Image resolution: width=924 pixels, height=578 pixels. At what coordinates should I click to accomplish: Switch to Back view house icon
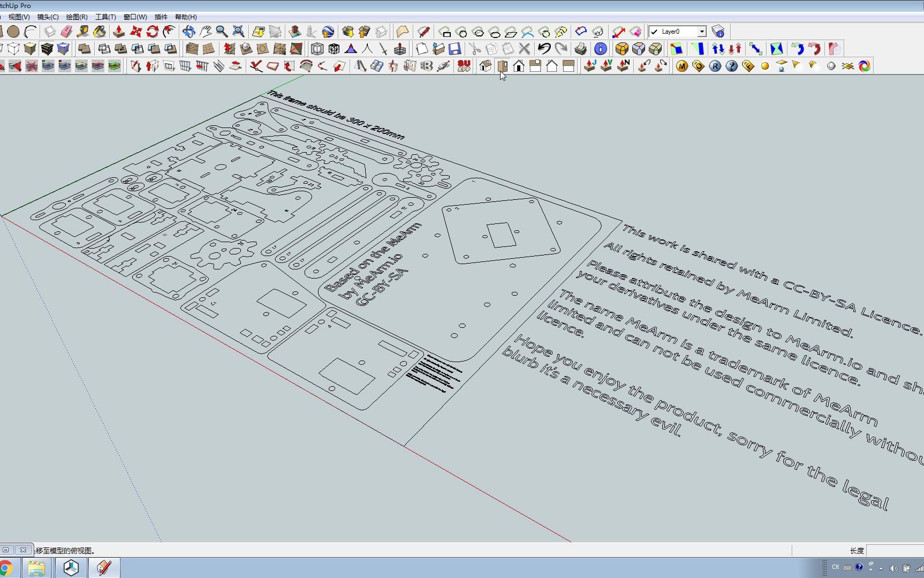click(552, 66)
